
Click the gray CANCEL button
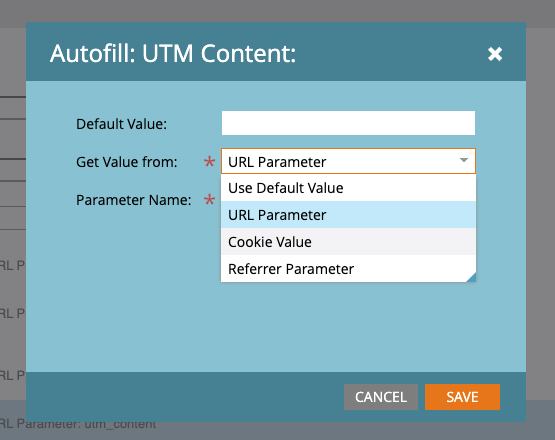click(381, 397)
